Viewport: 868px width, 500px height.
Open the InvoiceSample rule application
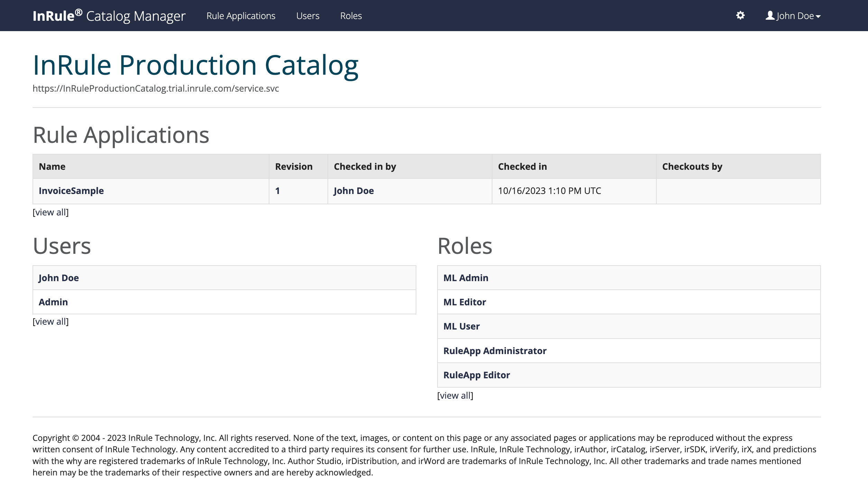click(71, 191)
